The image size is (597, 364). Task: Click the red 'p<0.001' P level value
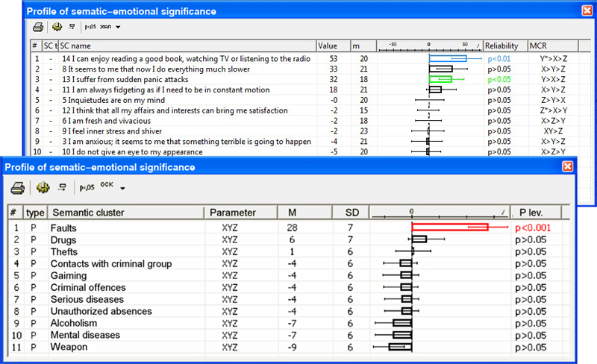click(x=533, y=228)
